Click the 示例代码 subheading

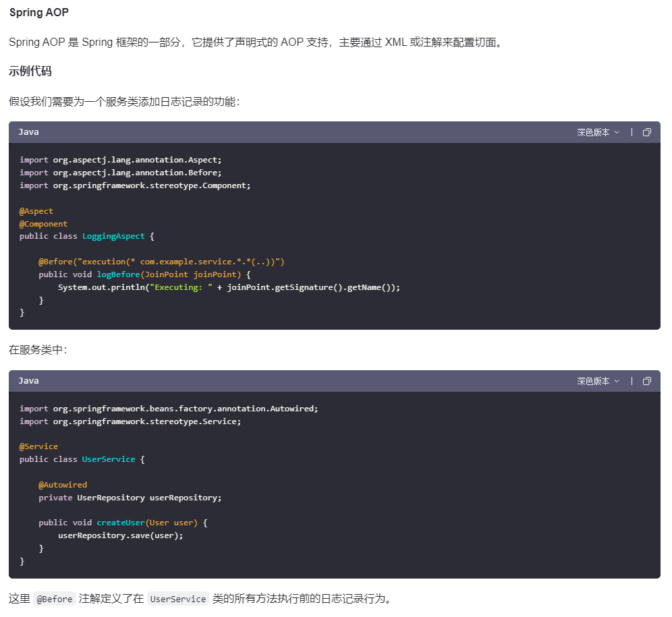[30, 71]
